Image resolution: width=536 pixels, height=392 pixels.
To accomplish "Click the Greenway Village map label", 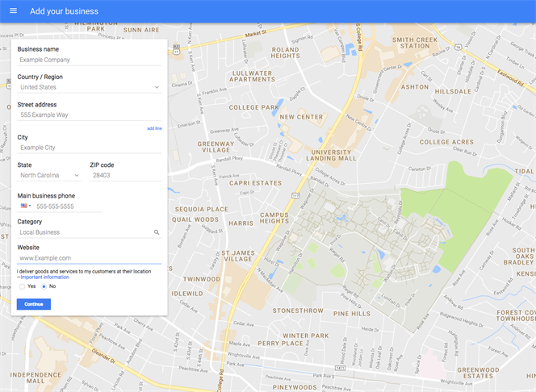I will click(216, 147).
